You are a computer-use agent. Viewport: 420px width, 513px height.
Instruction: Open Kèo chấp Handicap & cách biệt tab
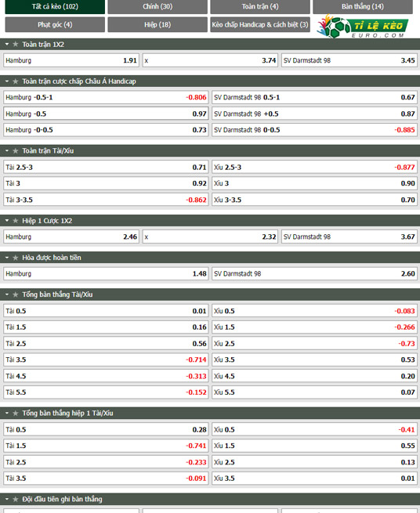point(260,25)
